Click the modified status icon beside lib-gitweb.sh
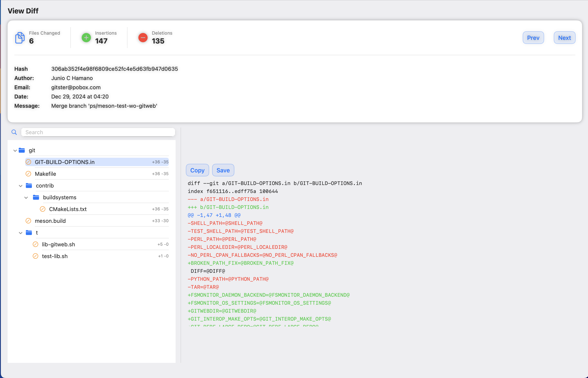The height and width of the screenshot is (378, 588). [x=35, y=244]
